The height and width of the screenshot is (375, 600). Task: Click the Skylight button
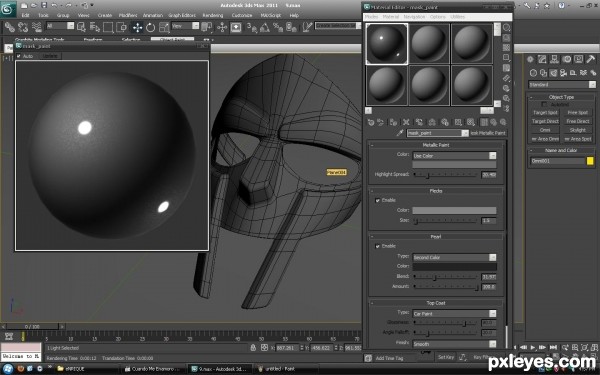578,130
